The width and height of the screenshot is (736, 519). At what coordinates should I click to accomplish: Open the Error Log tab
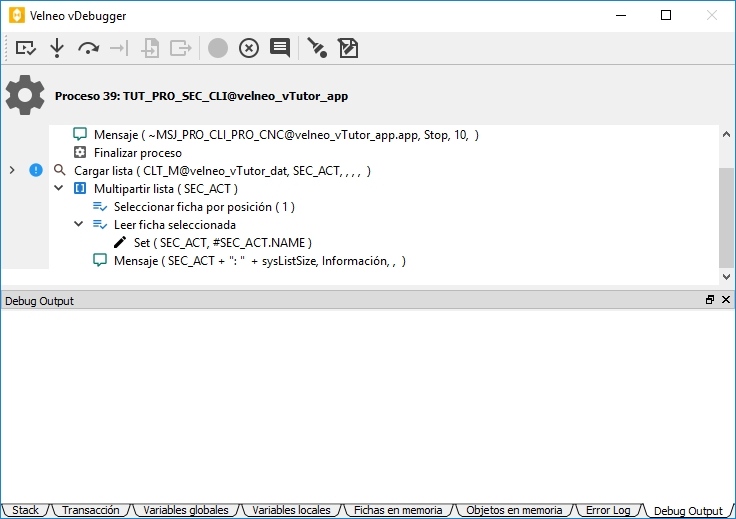(x=608, y=510)
